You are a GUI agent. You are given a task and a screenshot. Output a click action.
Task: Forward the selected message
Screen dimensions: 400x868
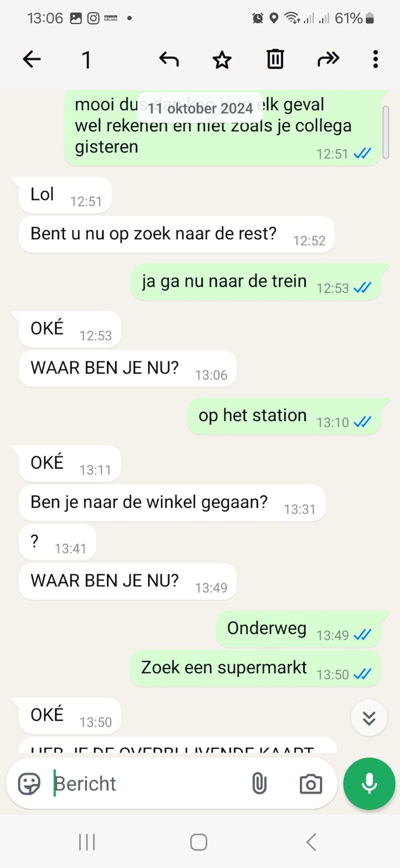tap(328, 59)
